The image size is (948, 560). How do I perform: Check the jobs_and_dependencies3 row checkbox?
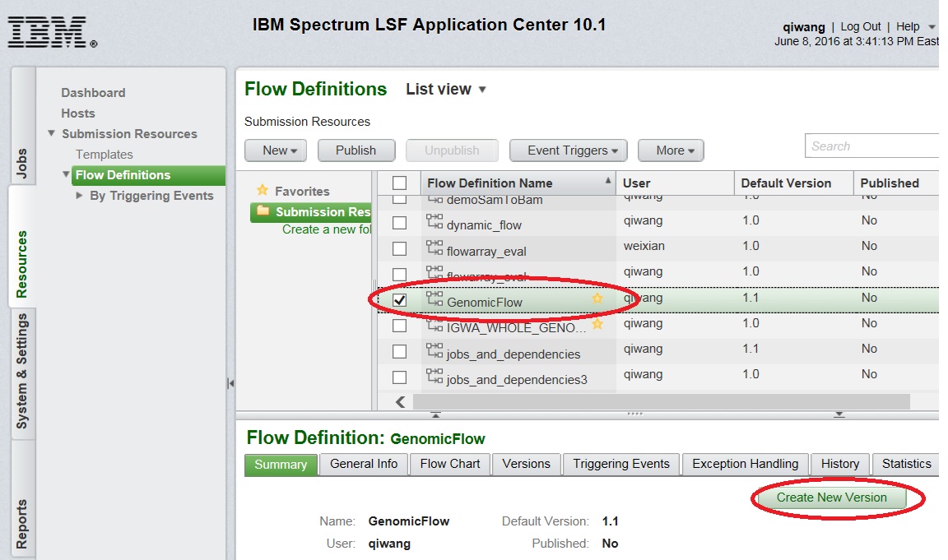399,377
